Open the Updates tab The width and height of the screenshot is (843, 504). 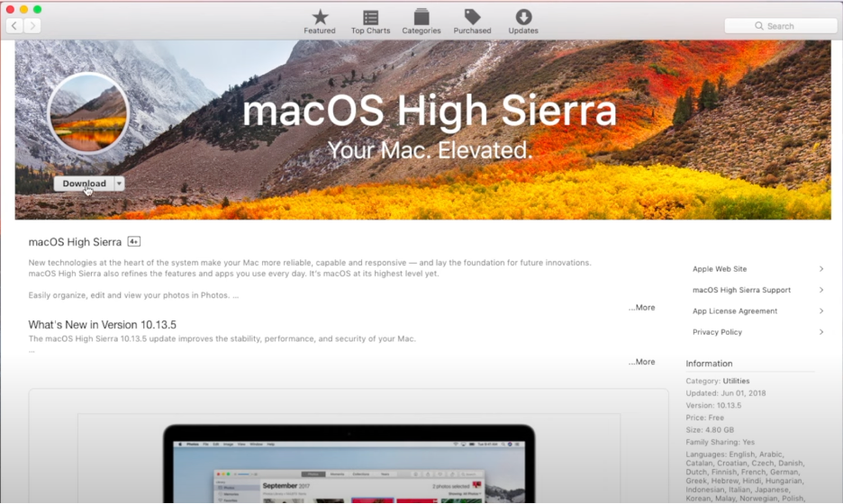pos(523,22)
